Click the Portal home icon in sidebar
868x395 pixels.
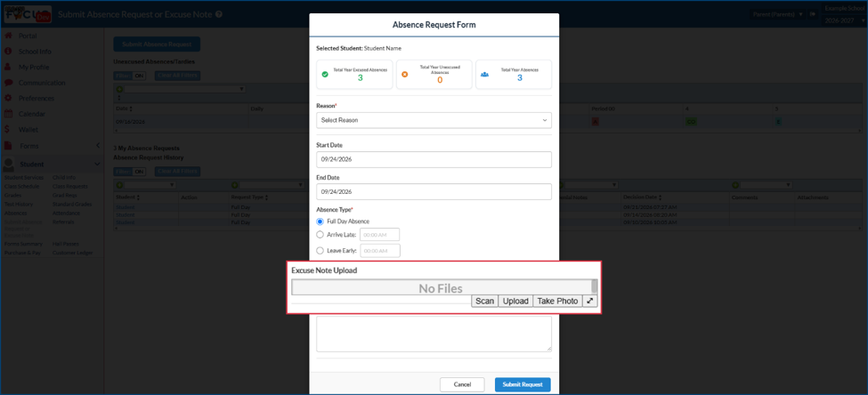pos(8,36)
